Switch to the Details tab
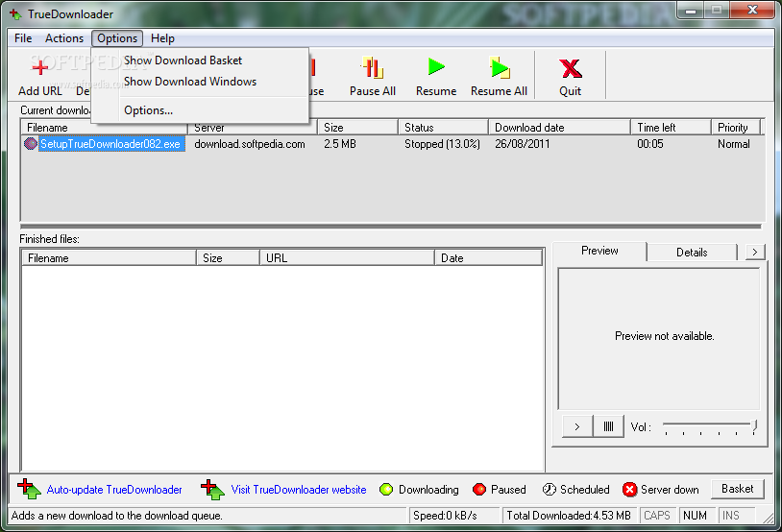782x532 pixels. click(692, 253)
